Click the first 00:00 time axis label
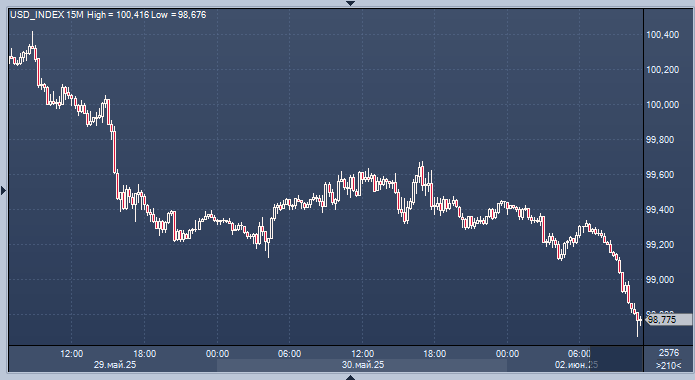The image size is (695, 380). [217, 354]
